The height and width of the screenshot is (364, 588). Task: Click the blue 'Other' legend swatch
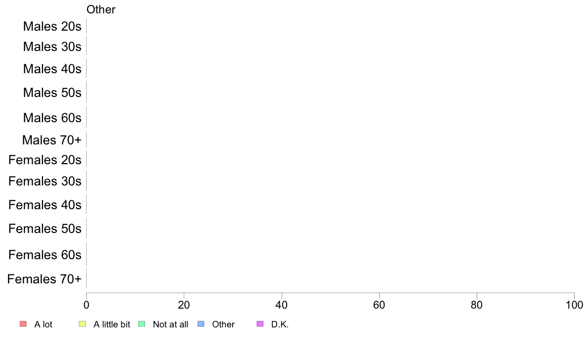[201, 324]
